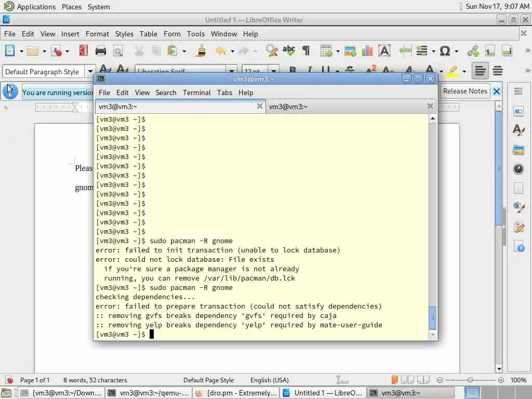Switch to the second vm3@vm3:~ terminal tab
Screen dimensions: 532x399
351,107
